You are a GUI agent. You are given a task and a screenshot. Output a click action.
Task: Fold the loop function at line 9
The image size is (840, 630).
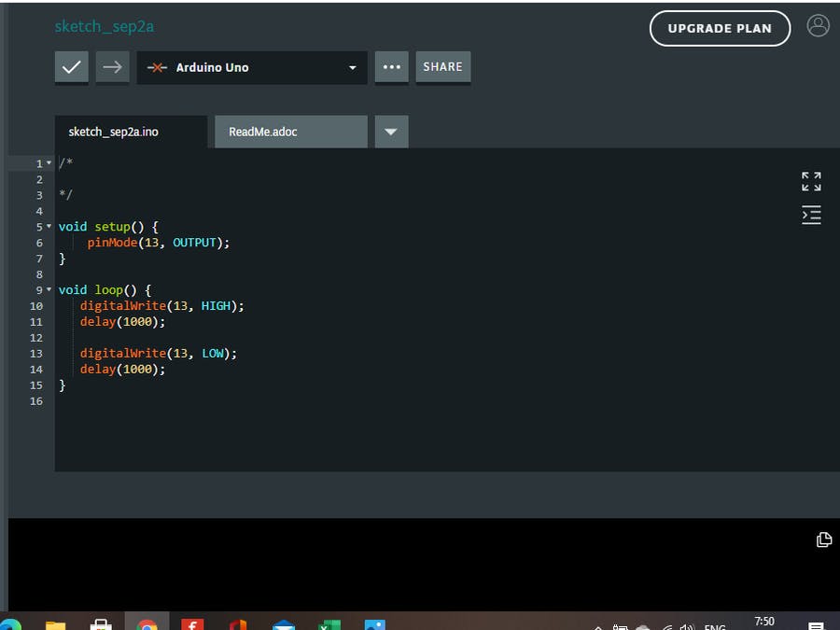(49, 290)
